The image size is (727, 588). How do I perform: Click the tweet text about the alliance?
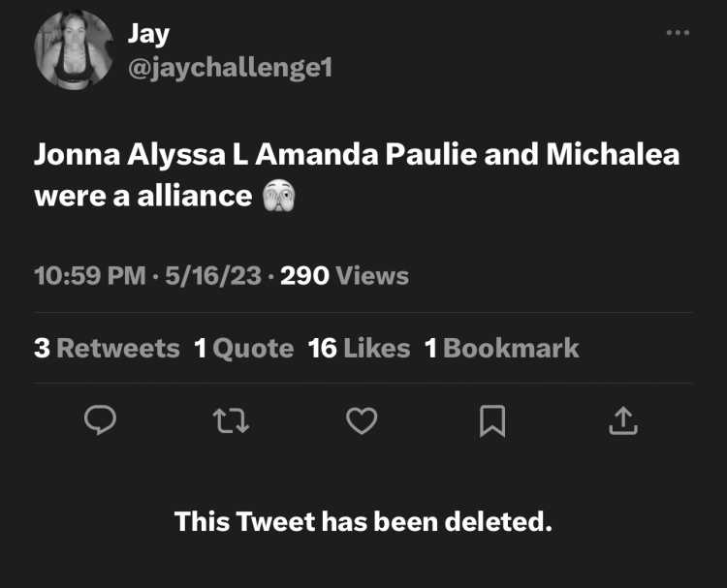click(x=357, y=174)
